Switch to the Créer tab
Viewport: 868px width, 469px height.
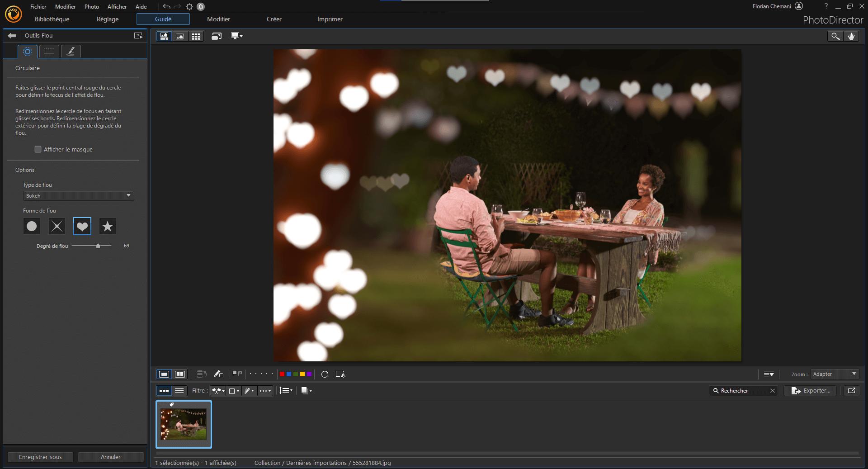tap(274, 19)
